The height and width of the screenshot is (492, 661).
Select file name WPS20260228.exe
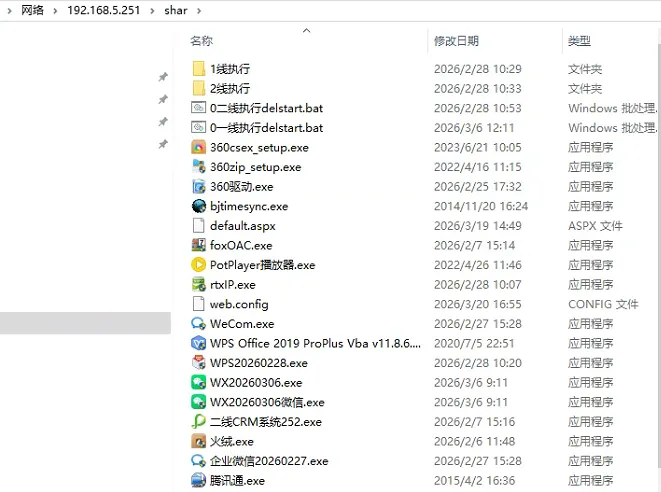[x=259, y=363]
